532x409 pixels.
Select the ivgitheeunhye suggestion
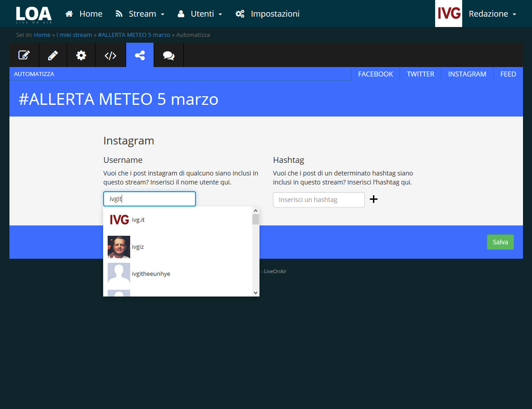(178, 274)
